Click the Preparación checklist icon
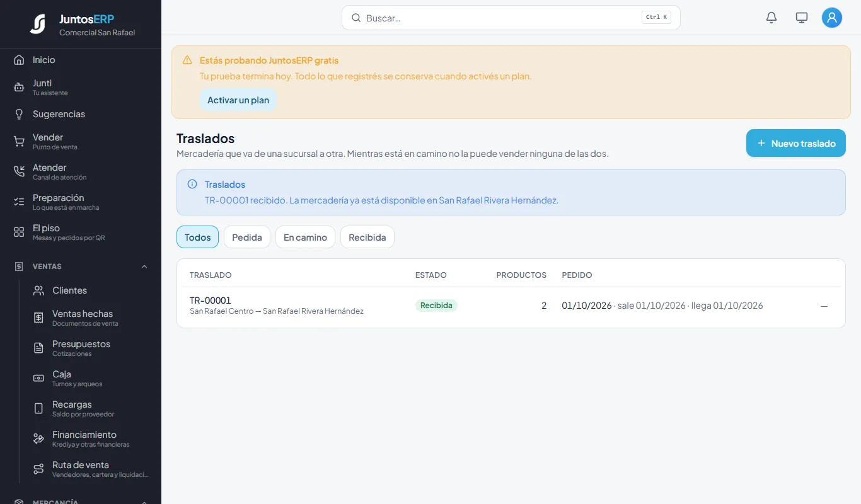The width and height of the screenshot is (861, 504). click(19, 202)
